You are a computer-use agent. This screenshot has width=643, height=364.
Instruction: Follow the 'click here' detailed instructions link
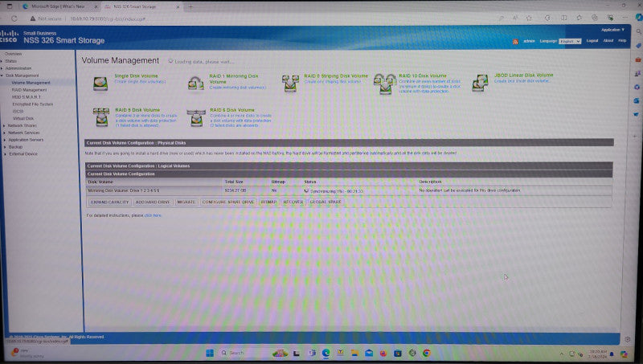point(153,215)
